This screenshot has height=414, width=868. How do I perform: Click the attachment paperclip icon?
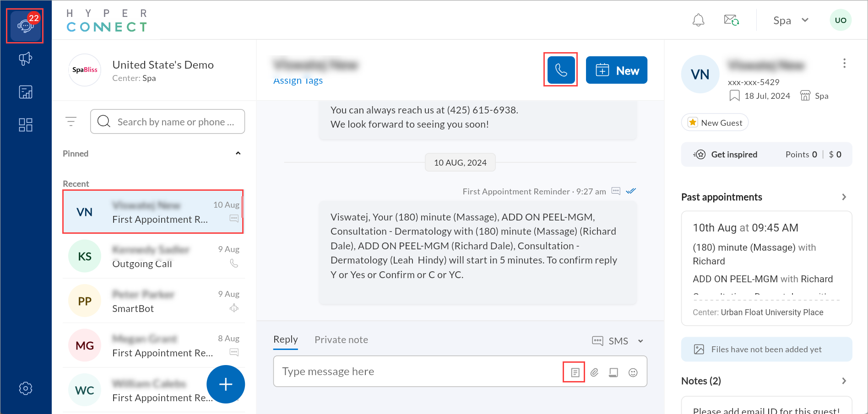tap(594, 372)
